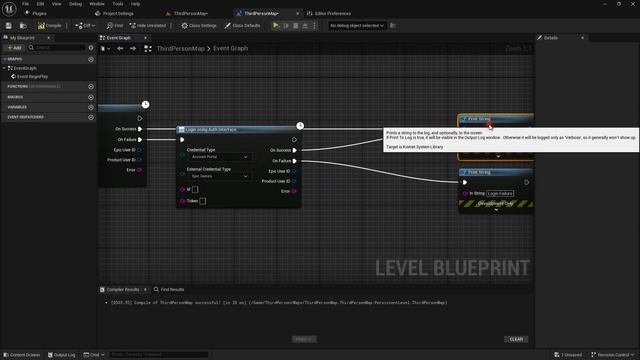The width and height of the screenshot is (640, 360).
Task: Click the Add button in My Blueprint
Action: coord(14,48)
